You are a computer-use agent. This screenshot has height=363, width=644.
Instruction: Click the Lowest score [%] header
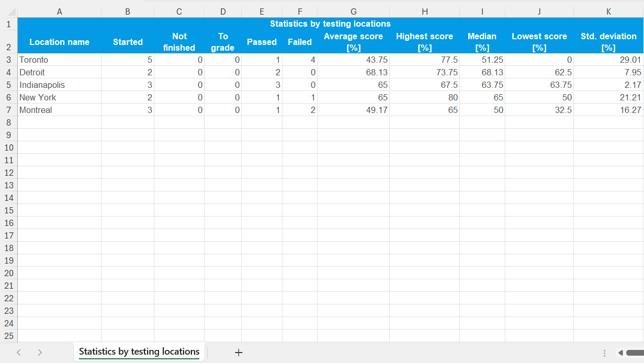tap(539, 42)
